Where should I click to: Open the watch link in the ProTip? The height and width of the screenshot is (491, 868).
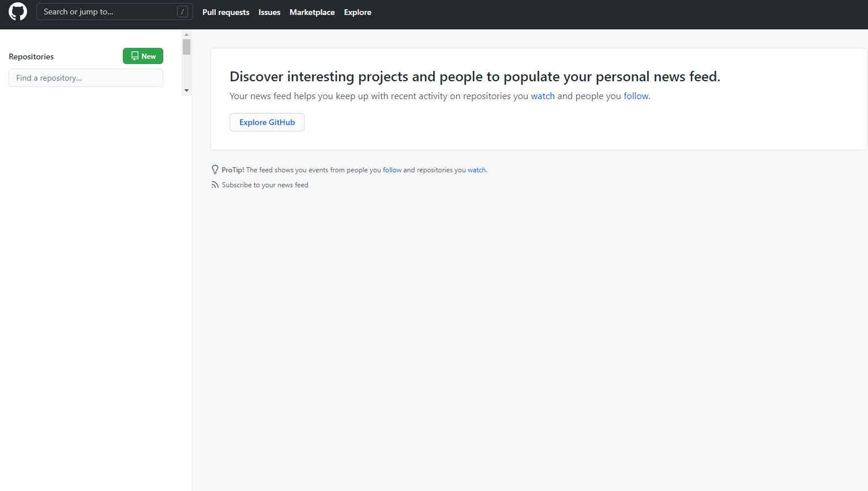coord(476,170)
